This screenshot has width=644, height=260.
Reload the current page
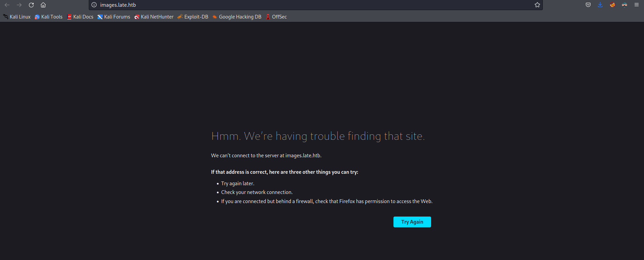(31, 5)
